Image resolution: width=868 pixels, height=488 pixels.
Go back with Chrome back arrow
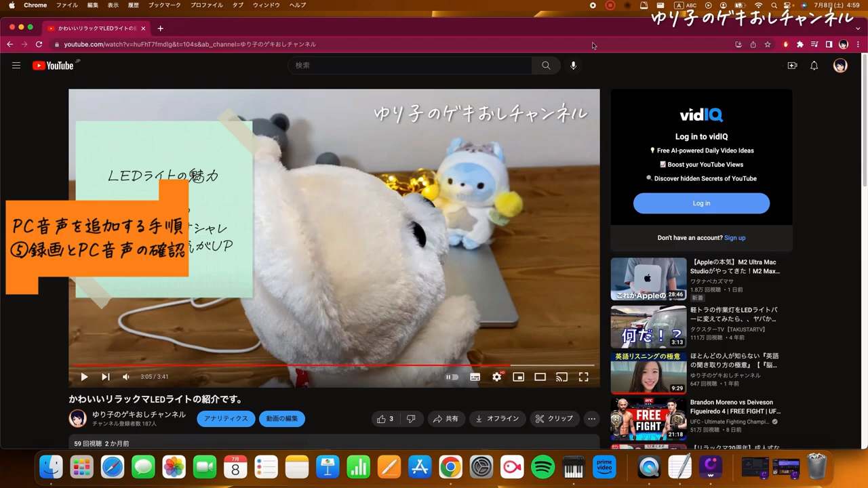[9, 44]
